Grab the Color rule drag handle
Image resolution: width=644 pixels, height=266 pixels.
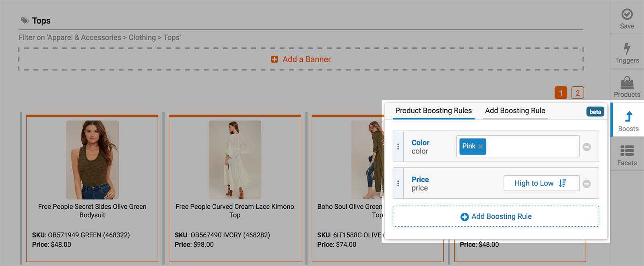[x=398, y=147]
